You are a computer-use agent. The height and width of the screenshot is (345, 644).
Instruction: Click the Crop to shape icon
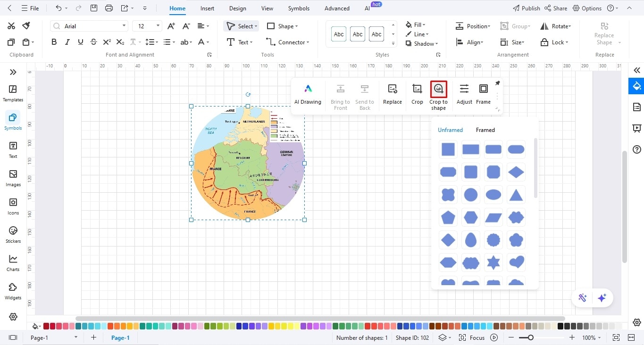point(439,89)
